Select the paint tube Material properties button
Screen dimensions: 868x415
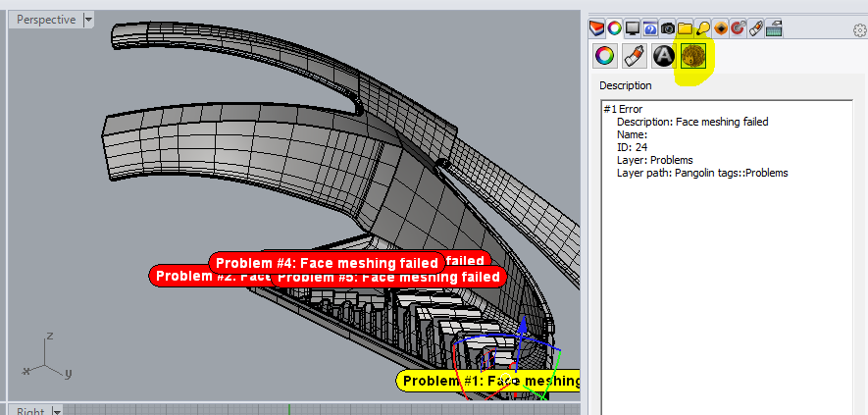pos(635,56)
